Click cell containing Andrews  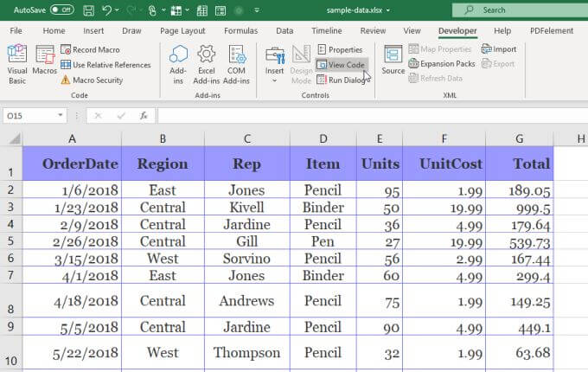(x=247, y=301)
